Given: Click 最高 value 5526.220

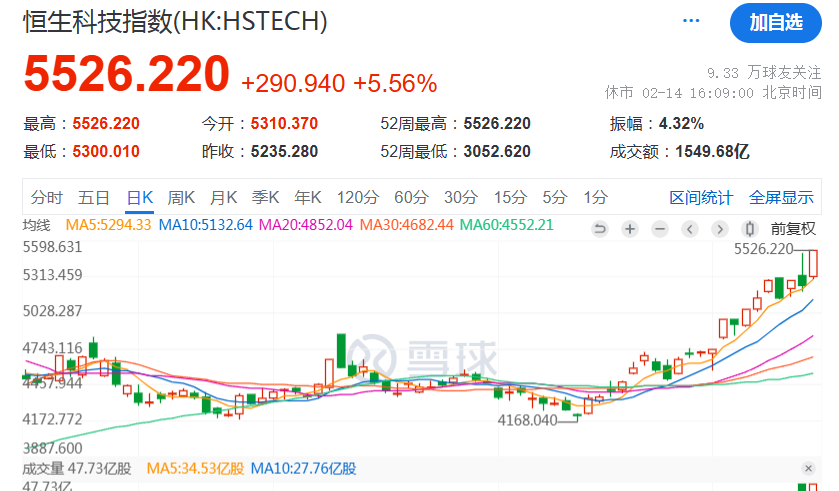Looking at the screenshot, I should coord(106,124).
